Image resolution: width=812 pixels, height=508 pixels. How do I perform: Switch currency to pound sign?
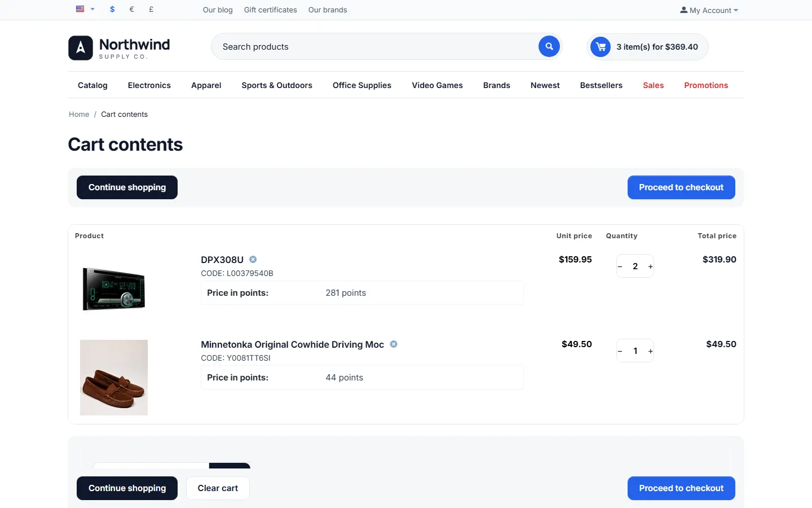[151, 10]
